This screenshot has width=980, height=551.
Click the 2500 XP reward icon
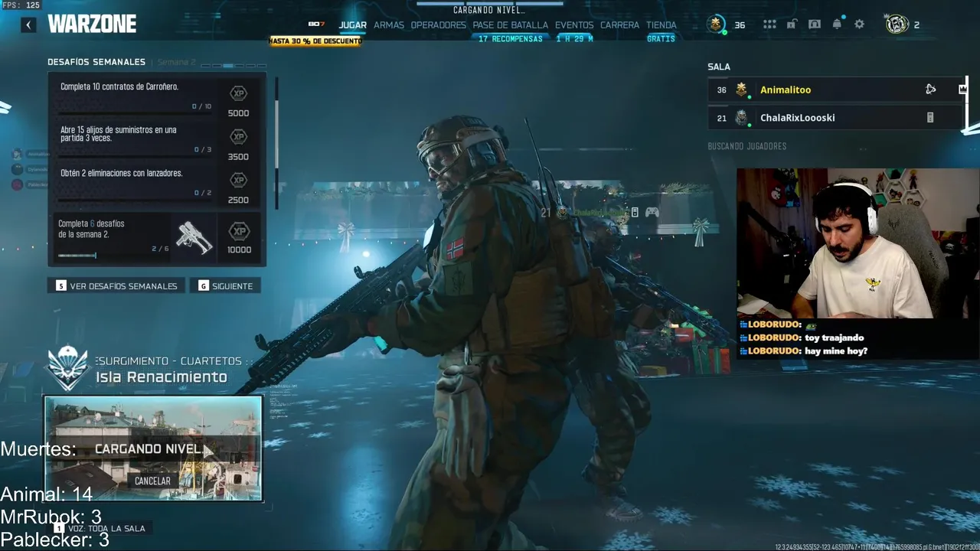(239, 181)
